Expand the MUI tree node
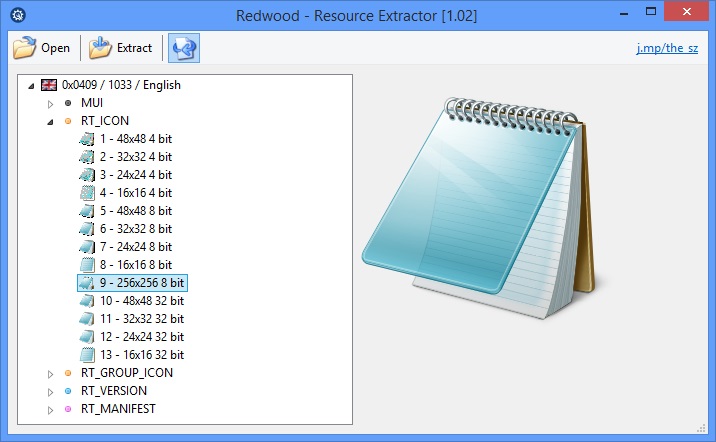This screenshot has height=442, width=716. 51,103
